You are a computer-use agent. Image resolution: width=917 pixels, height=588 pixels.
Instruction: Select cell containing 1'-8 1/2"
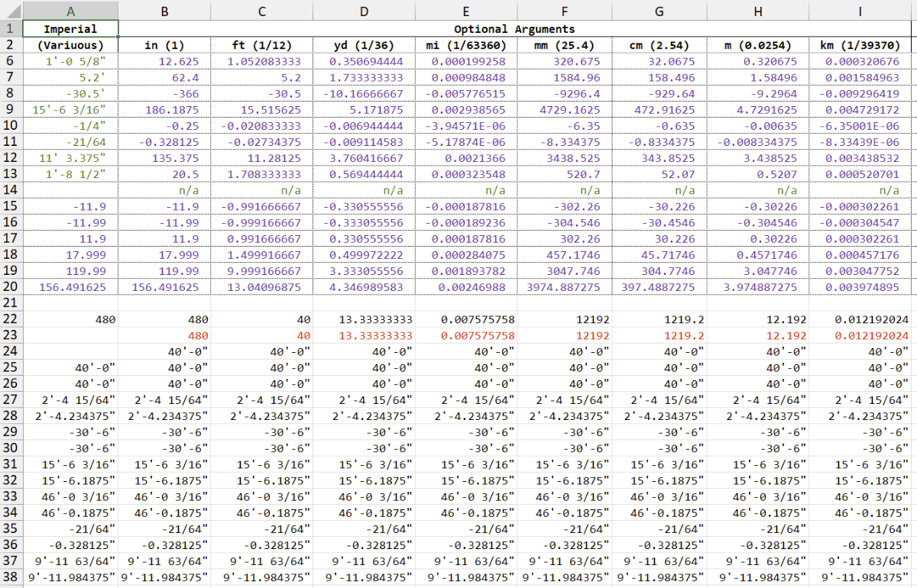click(71, 173)
